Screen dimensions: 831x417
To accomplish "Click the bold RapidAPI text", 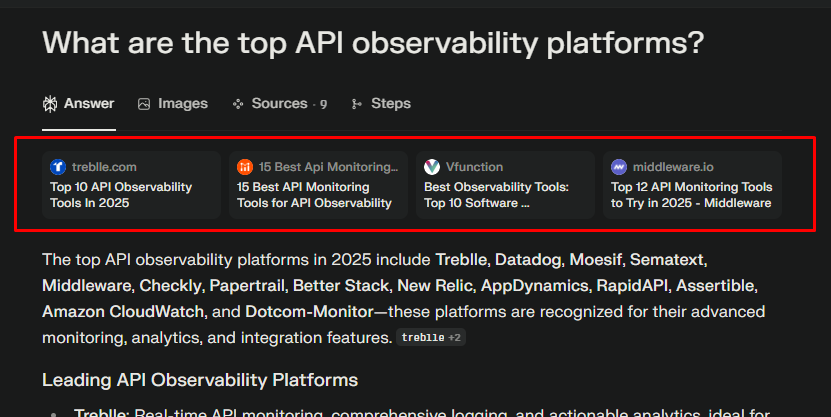I will coord(632,286).
